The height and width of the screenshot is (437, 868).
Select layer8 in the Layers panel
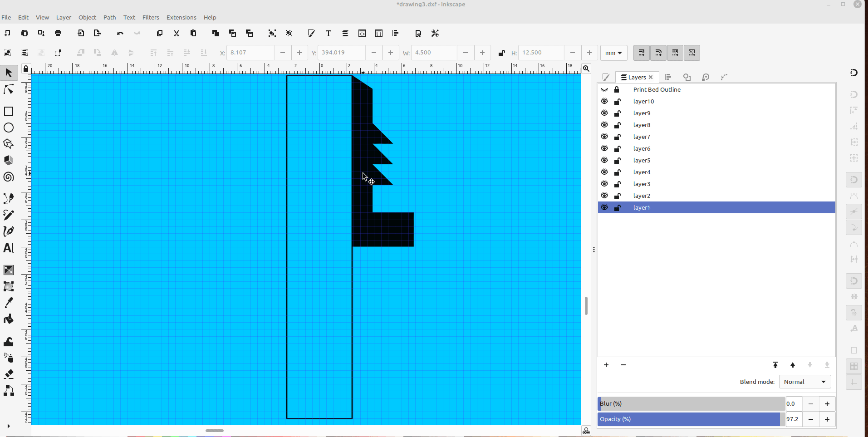pyautogui.click(x=642, y=125)
